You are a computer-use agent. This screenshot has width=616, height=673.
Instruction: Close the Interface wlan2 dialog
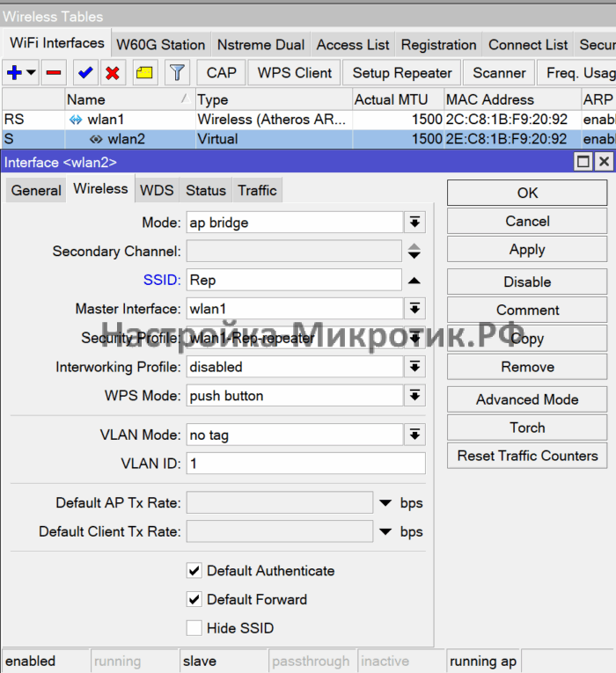(x=604, y=162)
